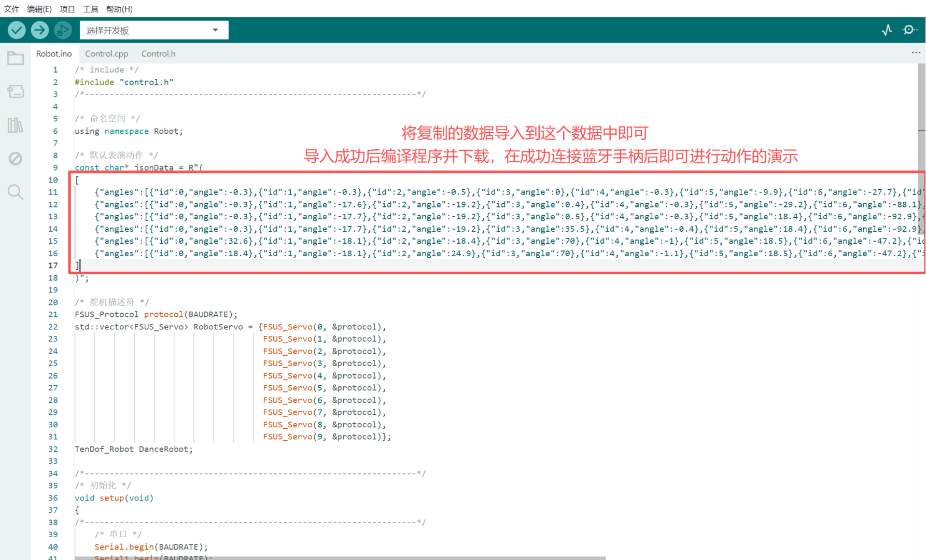This screenshot has width=926, height=560.
Task: Open the 工具 menu
Action: tap(90, 9)
